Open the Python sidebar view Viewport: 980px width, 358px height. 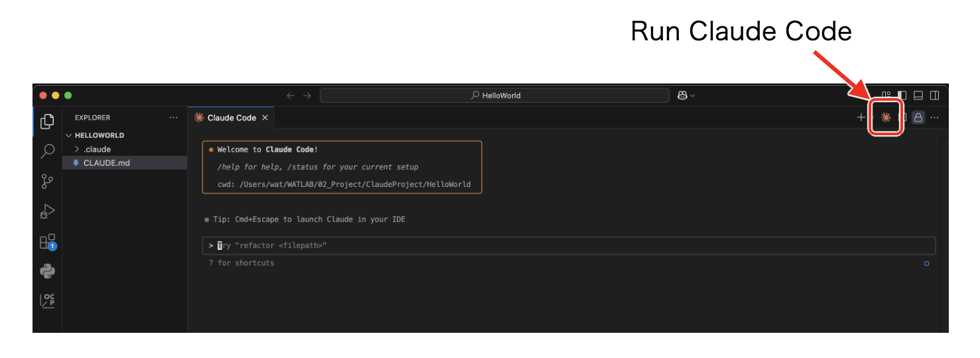[x=47, y=271]
